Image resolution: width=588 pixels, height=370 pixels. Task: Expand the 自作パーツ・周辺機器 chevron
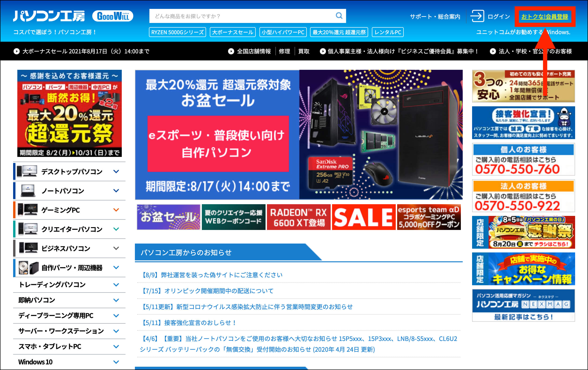click(116, 268)
